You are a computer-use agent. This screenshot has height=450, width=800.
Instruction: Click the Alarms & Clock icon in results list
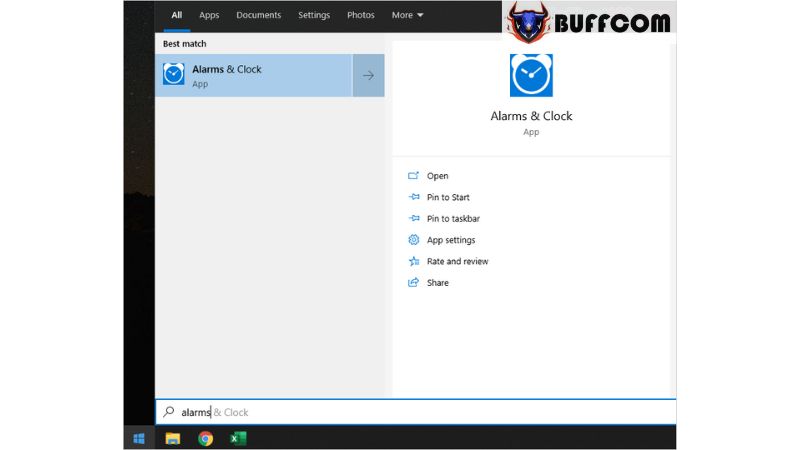[173, 74]
